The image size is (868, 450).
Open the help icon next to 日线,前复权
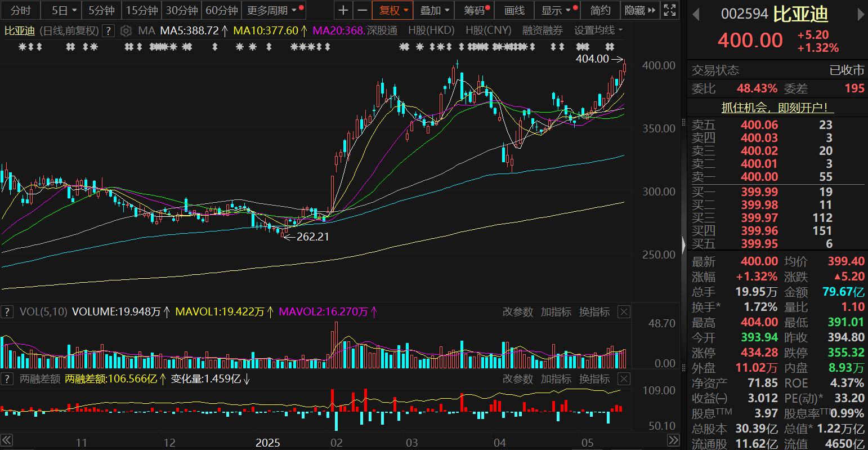coord(109,30)
